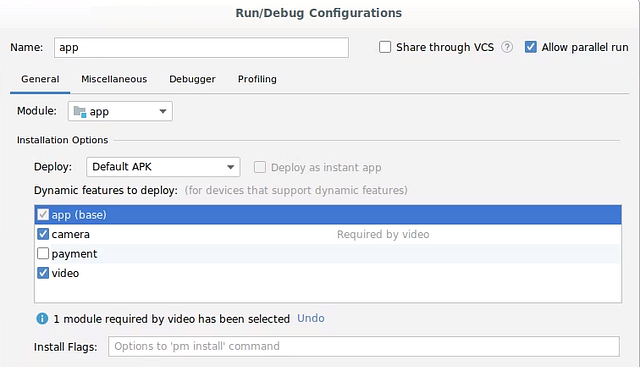The height and width of the screenshot is (367, 640).
Task: Expand the Deploy Default APK dropdown
Action: point(163,167)
